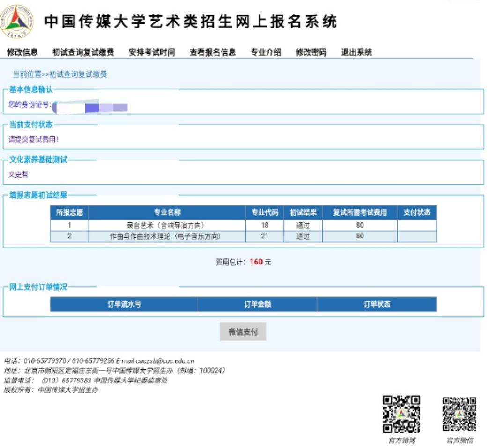Screen dimensions: 504x448
Task: Click the fee 80 in 录音艺术 row
Action: [x=360, y=226]
